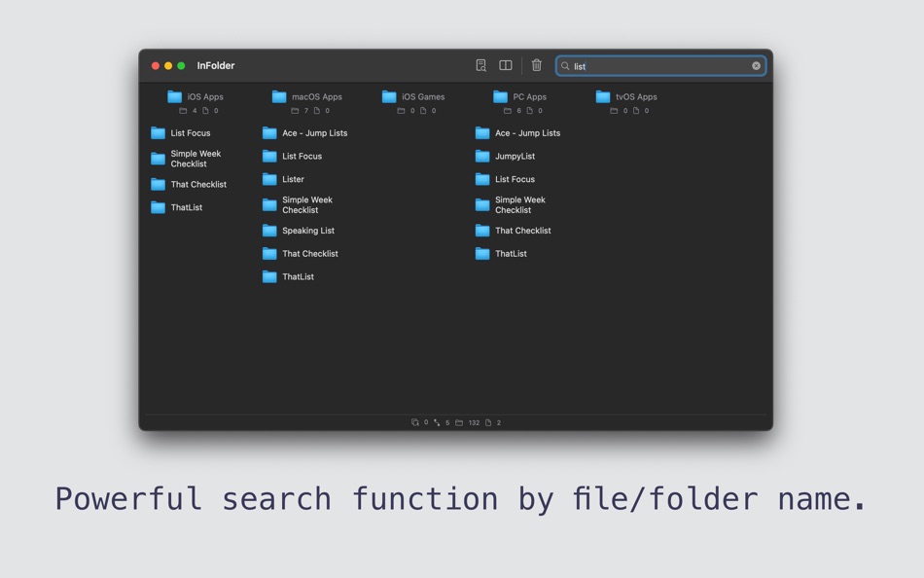Toggle the split column view icon
The width and height of the screenshot is (924, 578).
[505, 65]
